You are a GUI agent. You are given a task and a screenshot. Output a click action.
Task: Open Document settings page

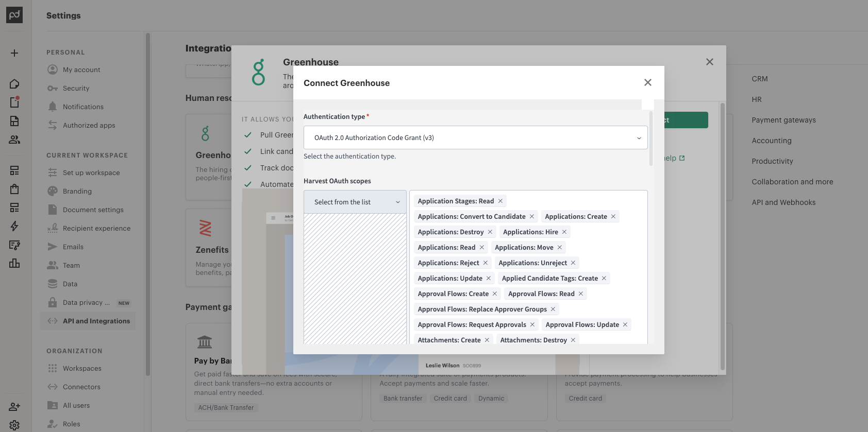tap(93, 210)
